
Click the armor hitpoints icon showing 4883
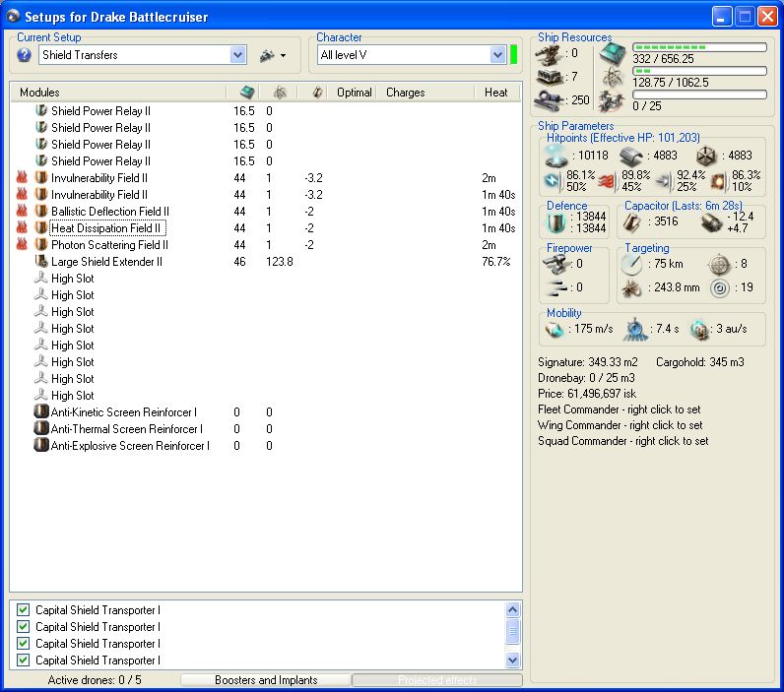point(631,156)
